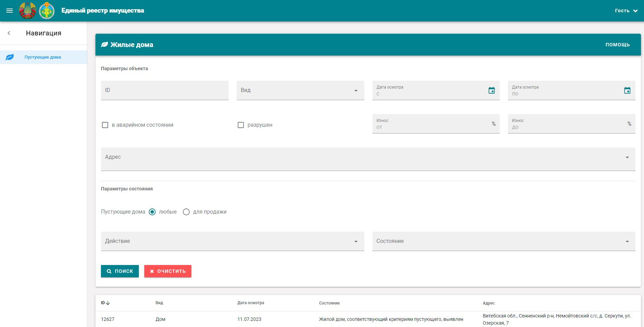Collapse navigation with the back chevron
Viewport: 644px width, 327px height.
(9, 33)
